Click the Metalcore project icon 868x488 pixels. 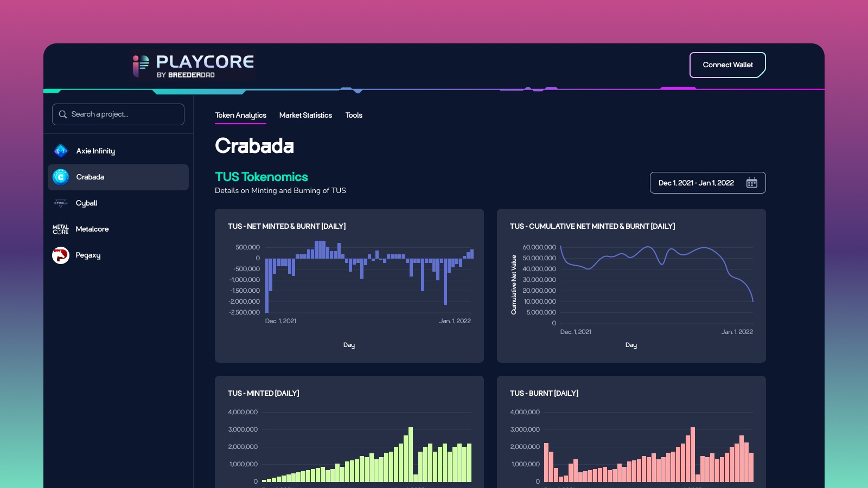tap(61, 229)
